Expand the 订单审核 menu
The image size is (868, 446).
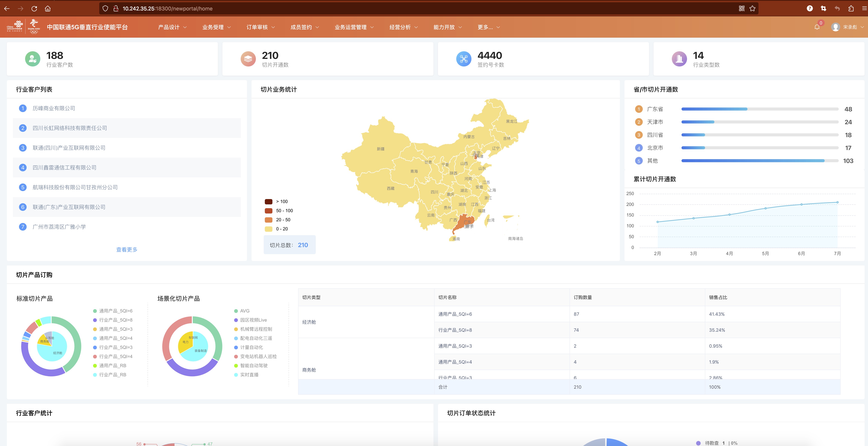coord(260,27)
